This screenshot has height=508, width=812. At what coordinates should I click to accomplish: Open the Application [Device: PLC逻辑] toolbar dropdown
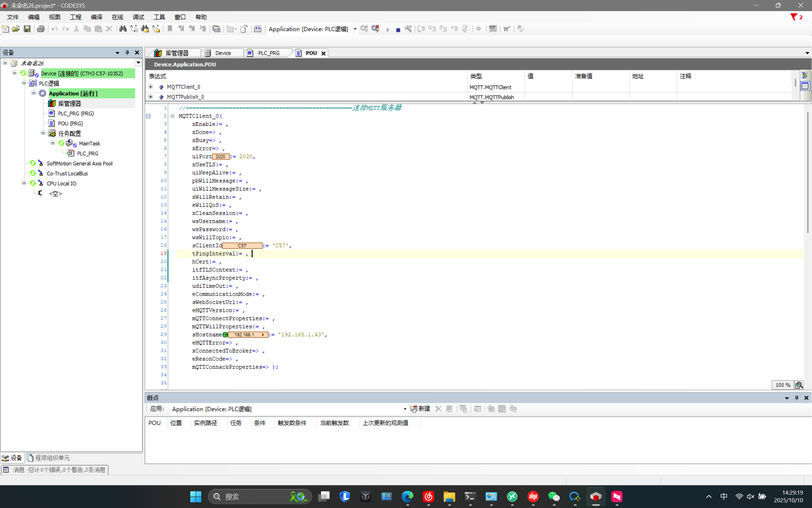click(x=355, y=29)
